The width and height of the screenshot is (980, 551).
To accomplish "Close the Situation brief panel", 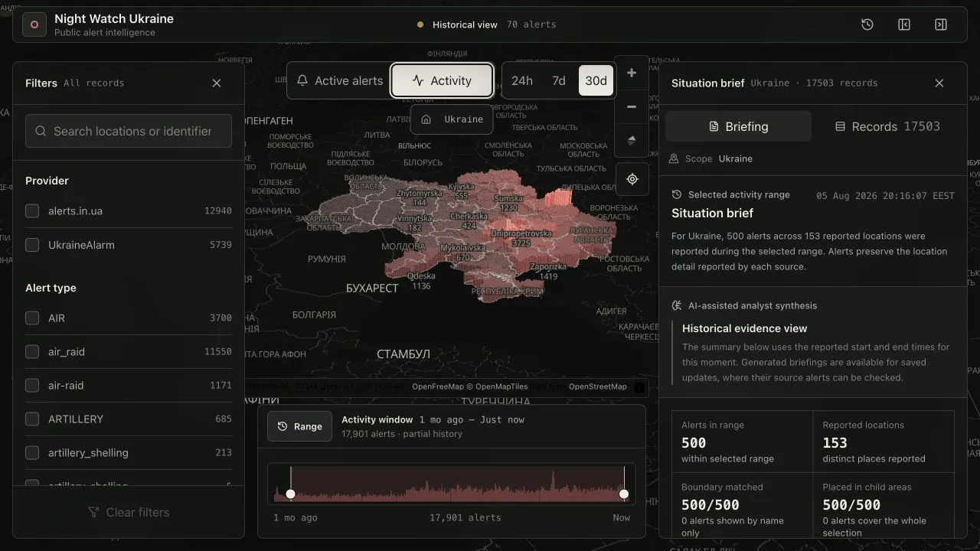I will [x=939, y=83].
